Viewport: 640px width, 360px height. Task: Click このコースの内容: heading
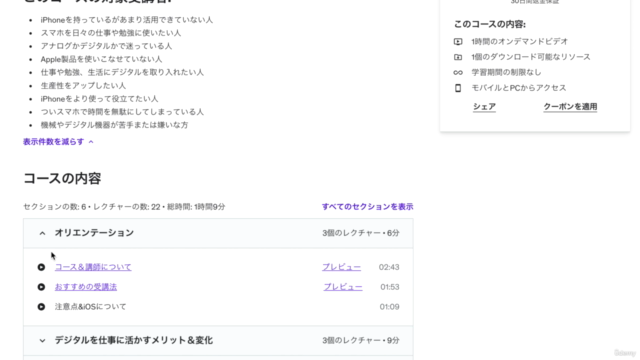pyautogui.click(x=490, y=24)
